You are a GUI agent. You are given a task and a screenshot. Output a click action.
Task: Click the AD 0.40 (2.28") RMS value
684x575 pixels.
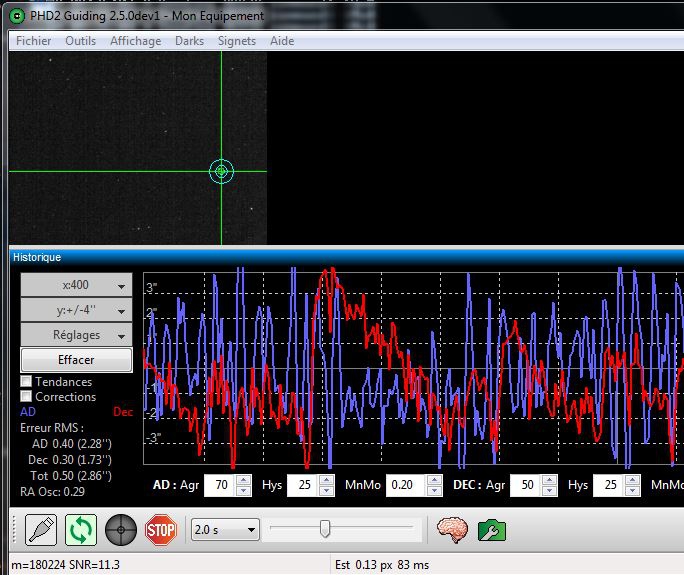[x=72, y=444]
